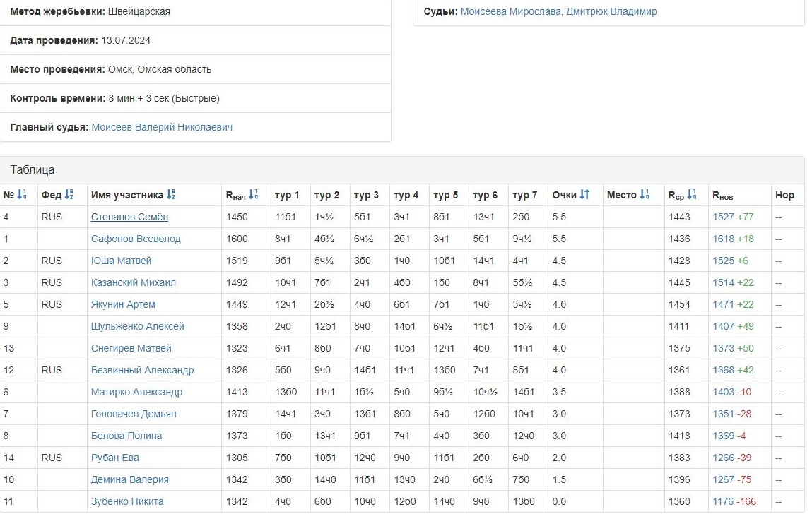Sort by Фед column sort icon
This screenshot has height=514, width=812.
point(69,195)
